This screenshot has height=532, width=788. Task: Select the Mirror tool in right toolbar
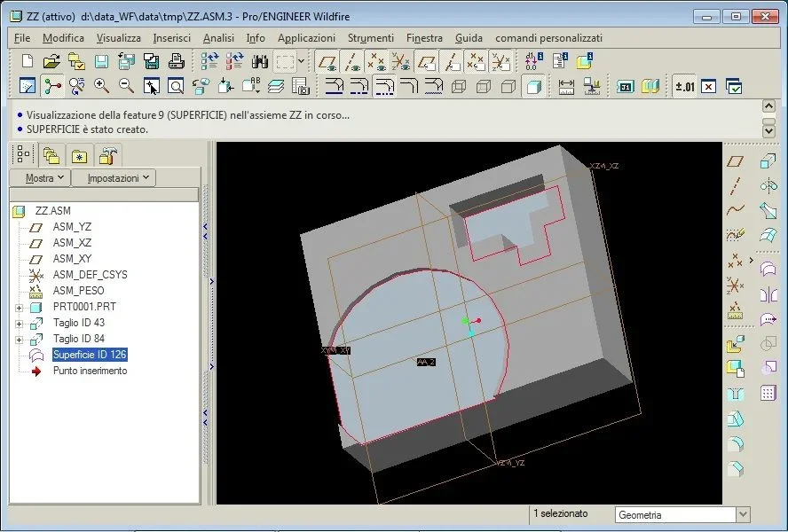pyautogui.click(x=768, y=294)
